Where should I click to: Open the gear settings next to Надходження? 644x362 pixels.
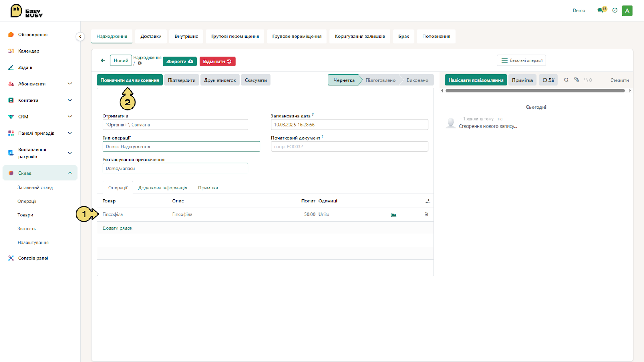140,63
